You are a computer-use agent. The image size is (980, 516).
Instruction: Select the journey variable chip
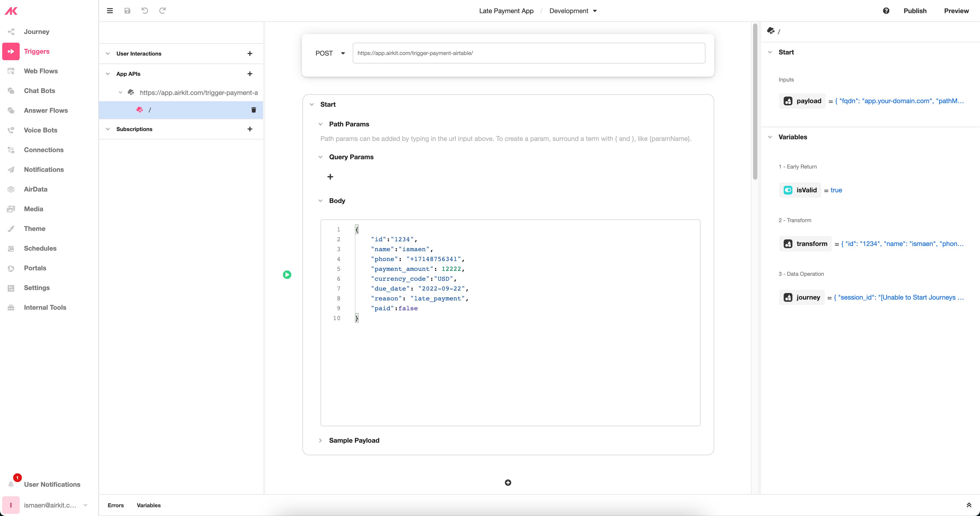pos(802,297)
